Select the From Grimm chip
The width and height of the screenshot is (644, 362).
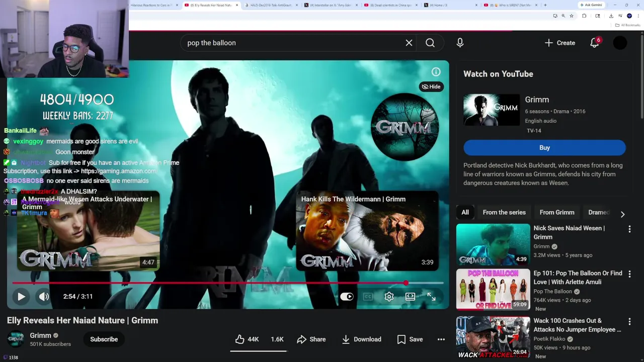(557, 213)
